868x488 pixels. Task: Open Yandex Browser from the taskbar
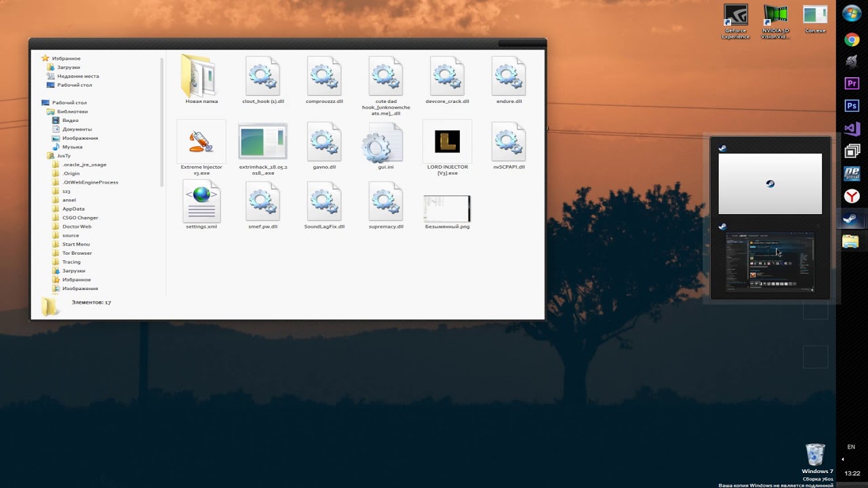pyautogui.click(x=852, y=197)
